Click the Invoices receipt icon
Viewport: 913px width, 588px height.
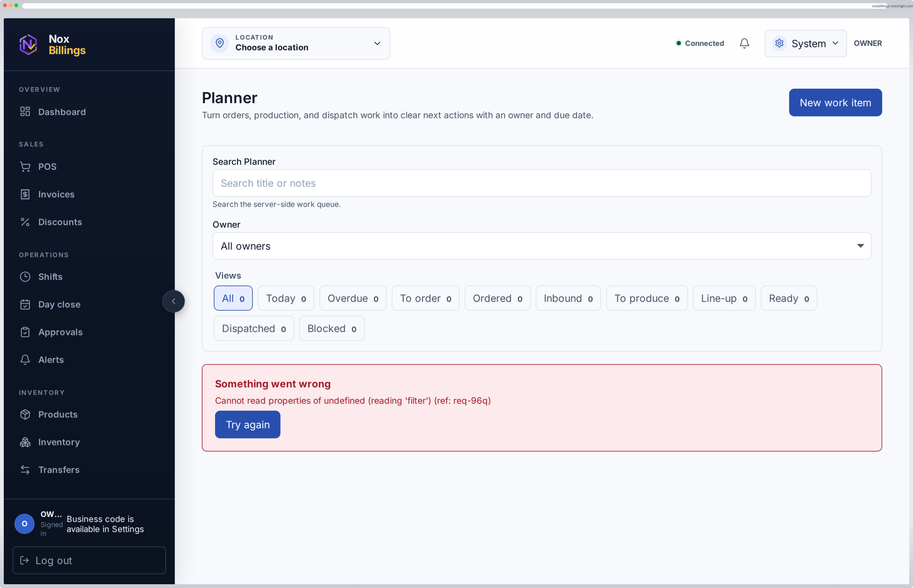point(25,194)
